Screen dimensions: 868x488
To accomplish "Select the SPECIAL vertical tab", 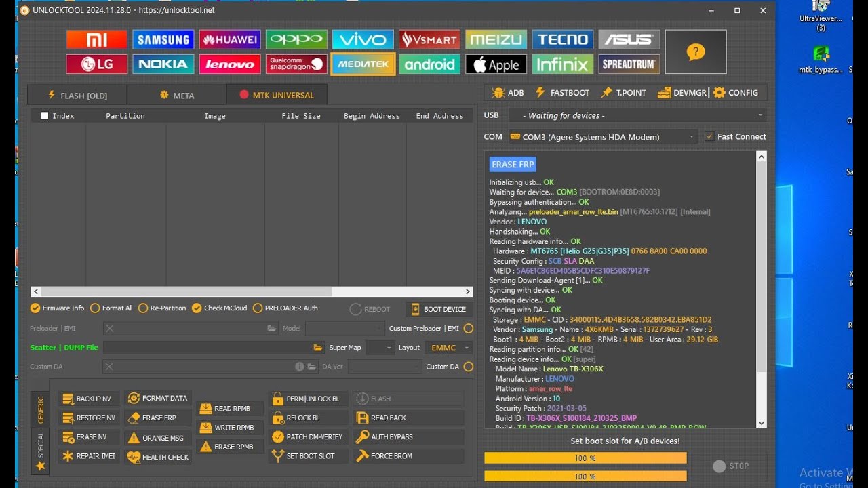I will pos(40,451).
